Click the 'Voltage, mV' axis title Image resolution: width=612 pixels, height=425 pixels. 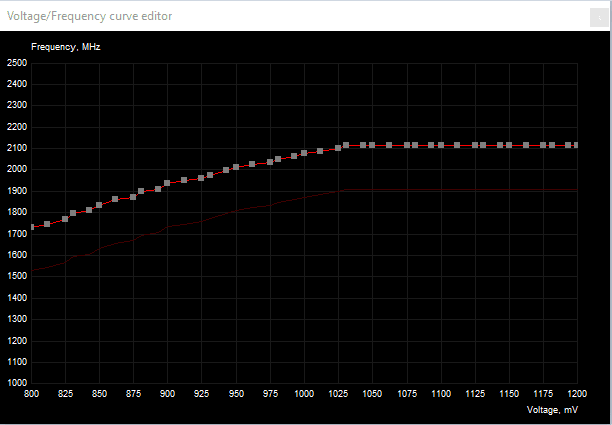pos(552,410)
